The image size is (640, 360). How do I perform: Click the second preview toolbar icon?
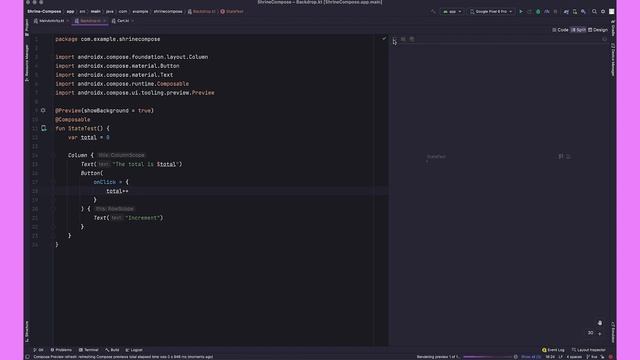click(x=403, y=39)
